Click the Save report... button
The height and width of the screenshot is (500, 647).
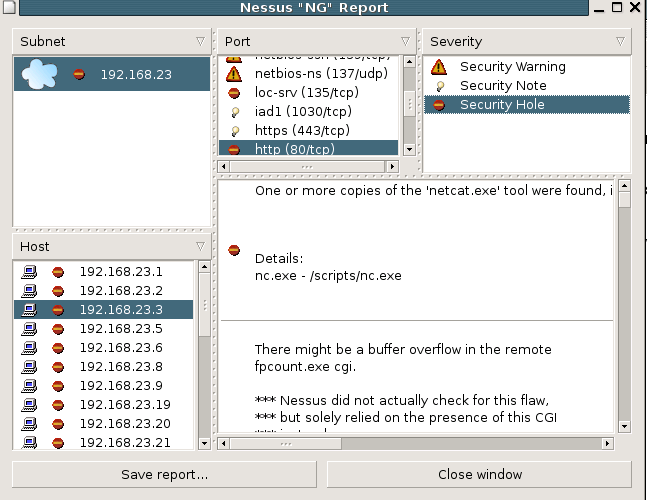(x=164, y=474)
